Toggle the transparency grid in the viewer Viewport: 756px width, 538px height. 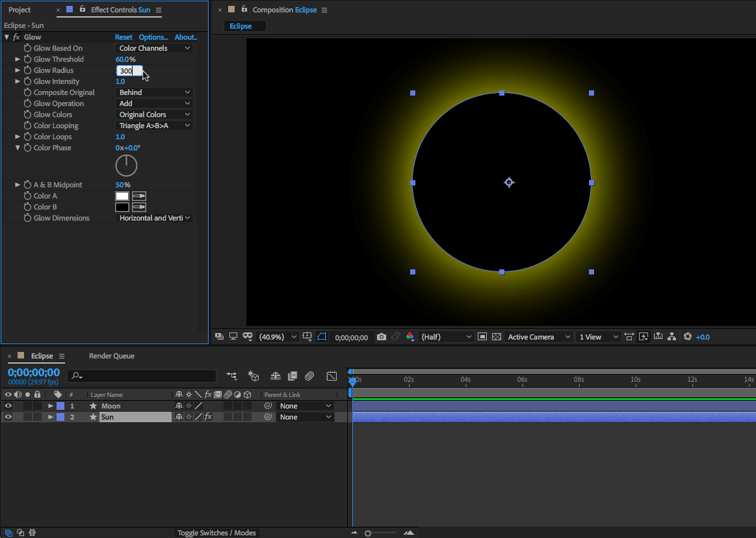pos(497,337)
